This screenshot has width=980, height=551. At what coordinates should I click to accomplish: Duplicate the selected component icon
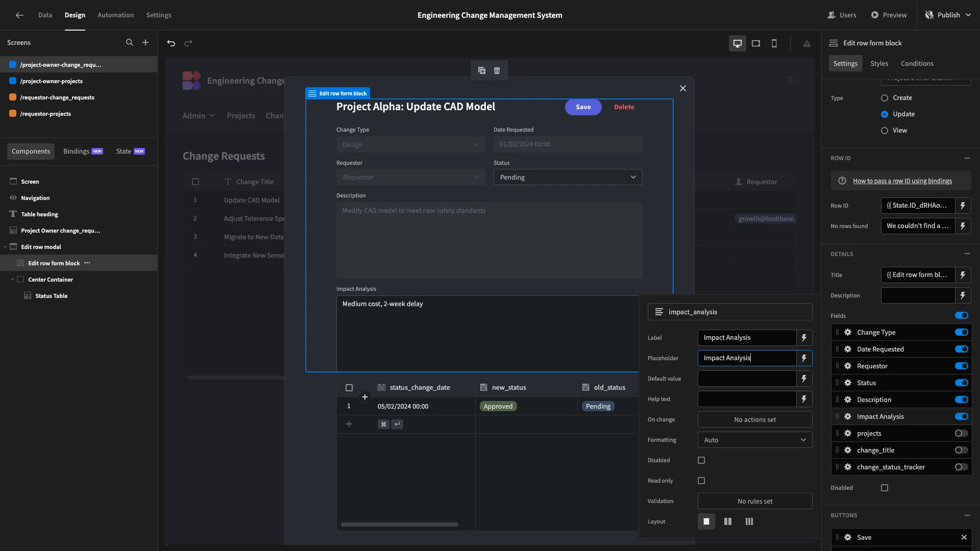482,70
